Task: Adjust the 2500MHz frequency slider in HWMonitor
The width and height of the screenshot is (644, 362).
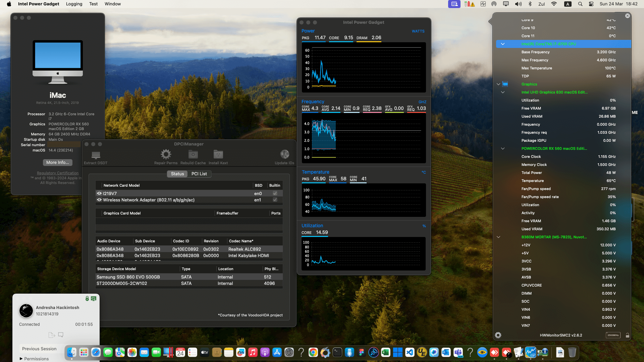Action: coord(613,335)
